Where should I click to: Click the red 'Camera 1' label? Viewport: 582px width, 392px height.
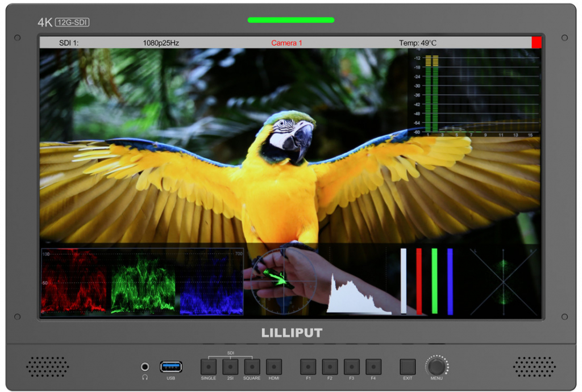point(286,43)
